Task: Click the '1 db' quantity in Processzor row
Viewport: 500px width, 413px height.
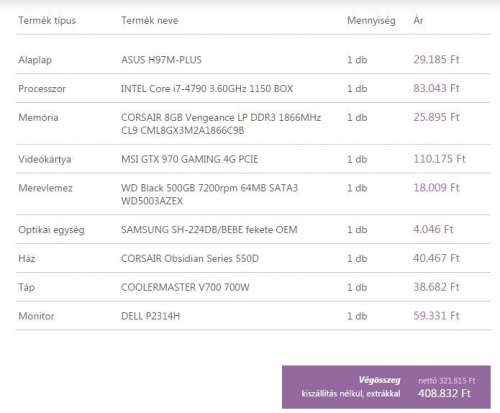Action: (x=357, y=89)
